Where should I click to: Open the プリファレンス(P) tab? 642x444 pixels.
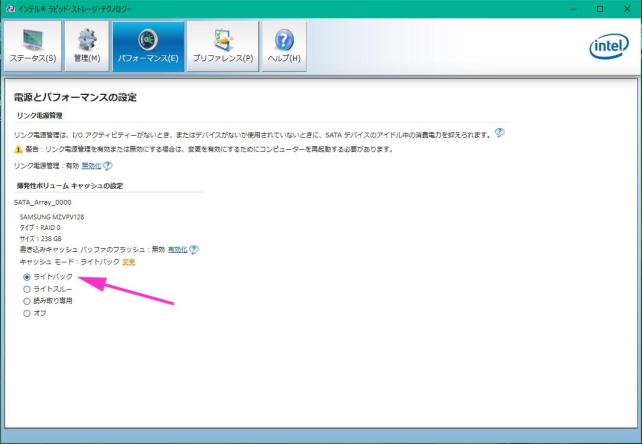point(223,46)
